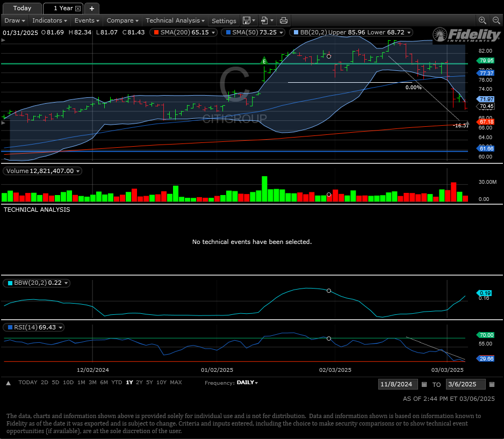
Task: Click the export chart icon
Action: pyautogui.click(x=264, y=20)
